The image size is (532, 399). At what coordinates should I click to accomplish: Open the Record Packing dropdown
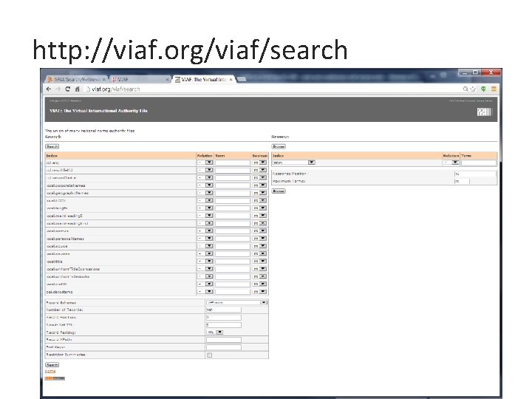click(x=215, y=332)
